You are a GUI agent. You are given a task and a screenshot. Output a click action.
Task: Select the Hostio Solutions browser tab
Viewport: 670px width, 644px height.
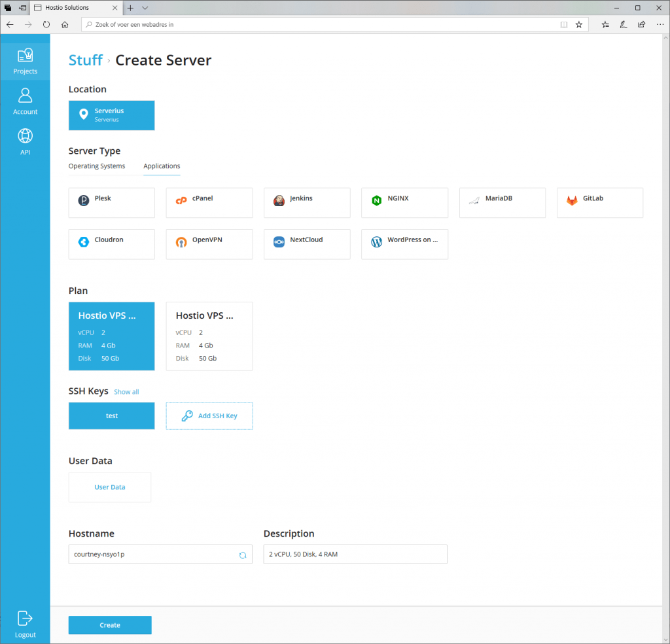pyautogui.click(x=76, y=8)
